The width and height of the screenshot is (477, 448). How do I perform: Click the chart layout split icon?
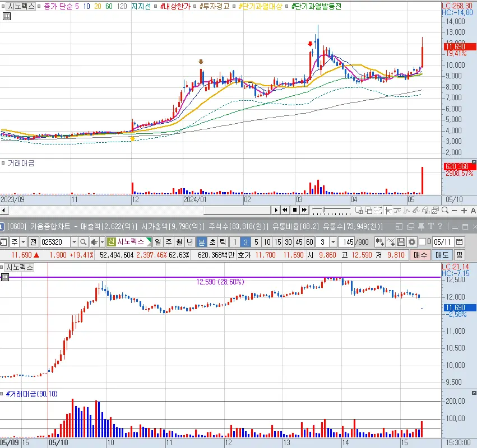tap(359, 211)
